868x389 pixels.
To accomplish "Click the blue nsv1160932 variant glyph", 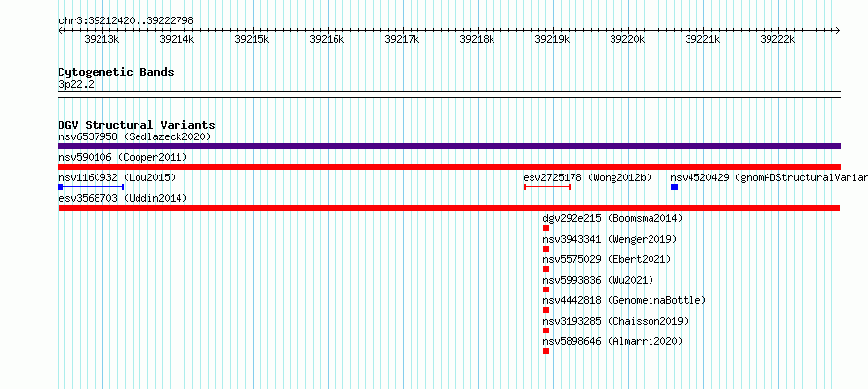I will tap(91, 187).
